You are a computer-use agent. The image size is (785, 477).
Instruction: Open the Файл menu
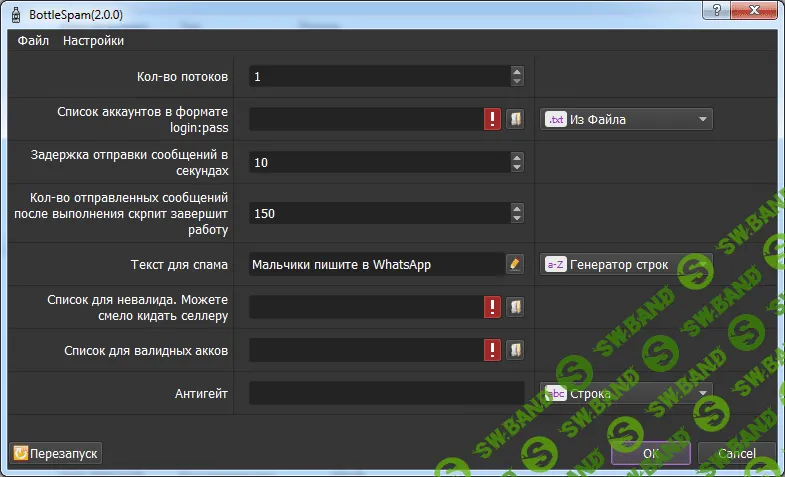33,41
